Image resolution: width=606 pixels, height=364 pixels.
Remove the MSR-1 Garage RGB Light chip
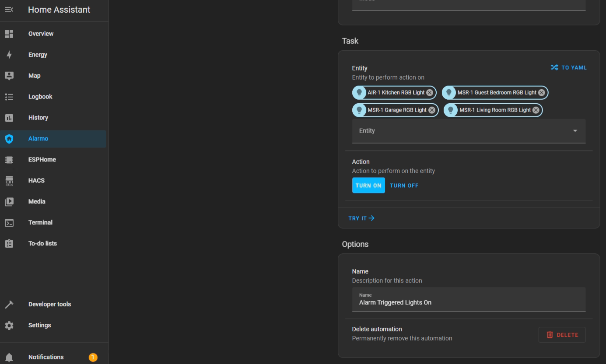[x=432, y=110]
